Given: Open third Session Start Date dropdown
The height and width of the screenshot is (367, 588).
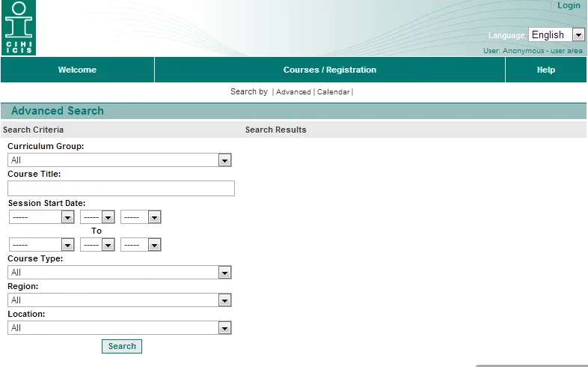Looking at the screenshot, I should coord(141,217).
